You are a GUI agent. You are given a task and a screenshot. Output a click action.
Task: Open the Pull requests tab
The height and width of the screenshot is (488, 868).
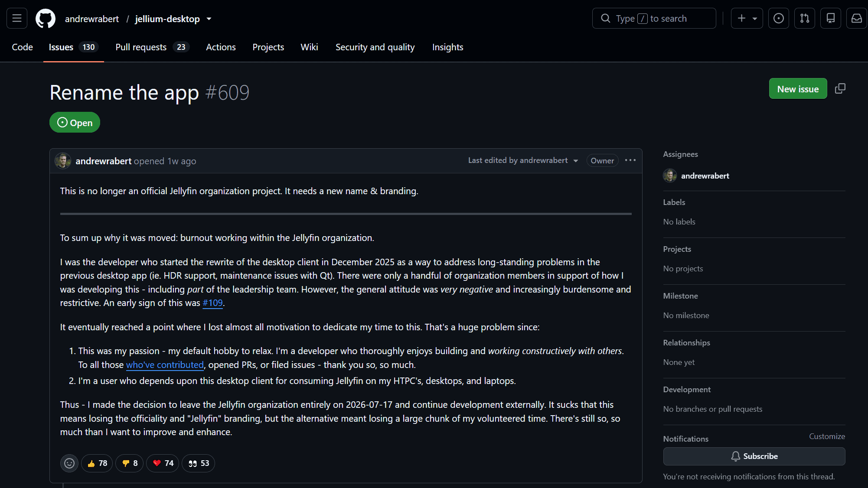click(152, 47)
